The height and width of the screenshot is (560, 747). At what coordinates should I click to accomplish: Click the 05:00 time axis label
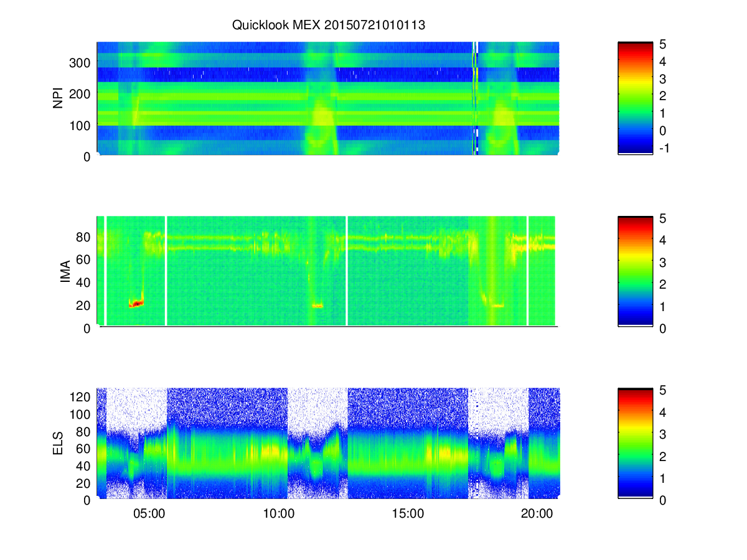[149, 514]
